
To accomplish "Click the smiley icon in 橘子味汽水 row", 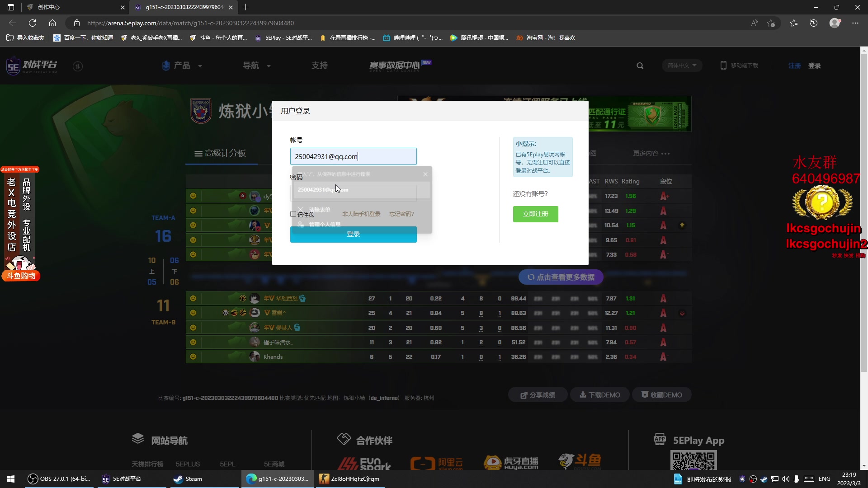I will click(x=193, y=342).
